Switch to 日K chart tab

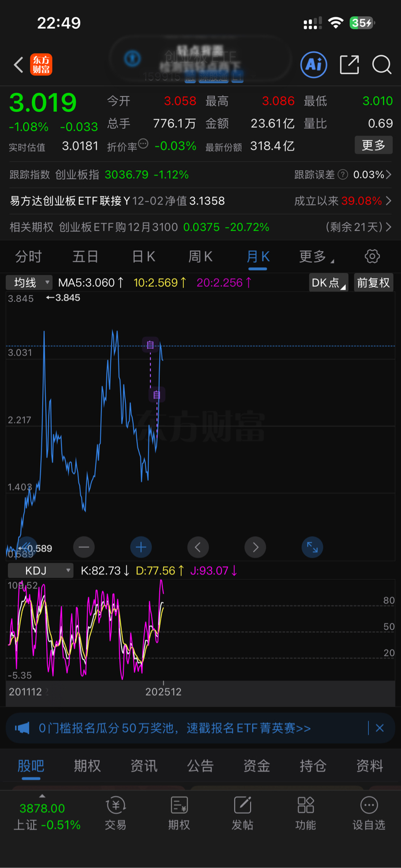[x=144, y=256]
